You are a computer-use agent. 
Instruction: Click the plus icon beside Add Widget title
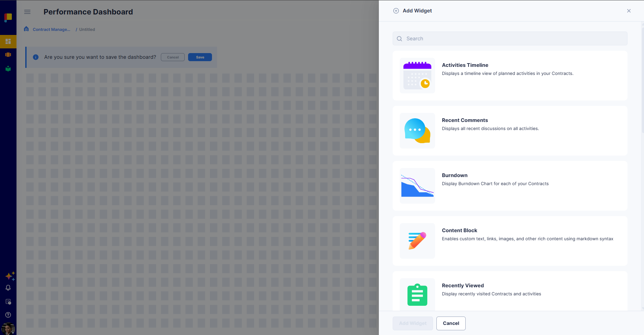[396, 11]
